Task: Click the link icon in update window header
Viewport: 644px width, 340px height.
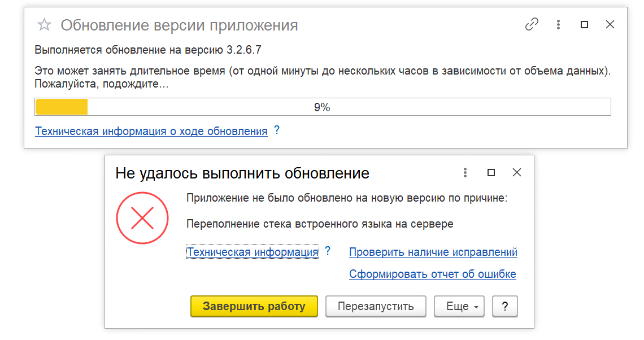Action: 532,24
